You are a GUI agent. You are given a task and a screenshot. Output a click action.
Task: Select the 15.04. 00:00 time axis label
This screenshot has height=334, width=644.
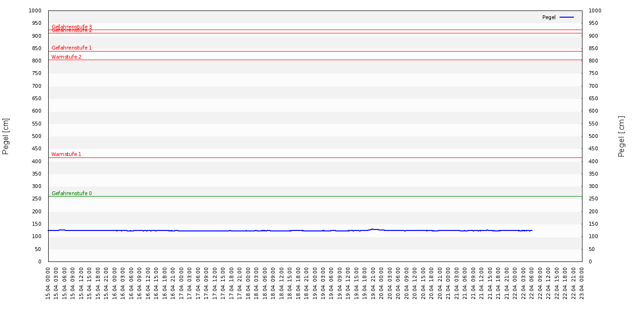[x=48, y=283]
